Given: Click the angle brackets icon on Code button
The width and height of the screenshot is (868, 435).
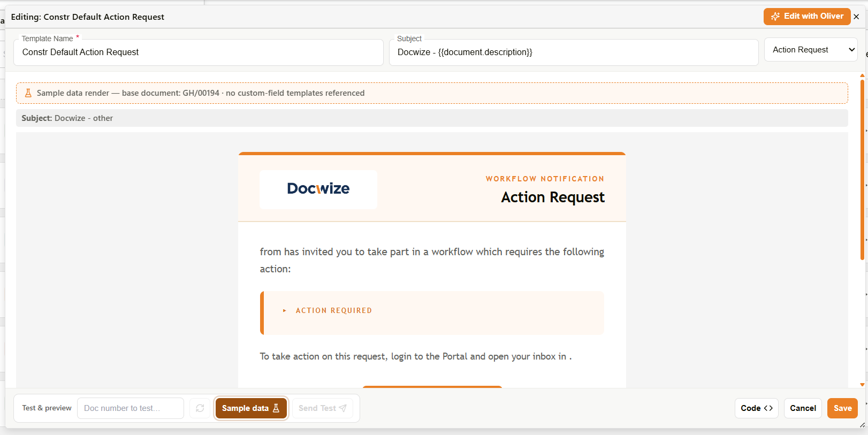Looking at the screenshot, I should [768, 408].
